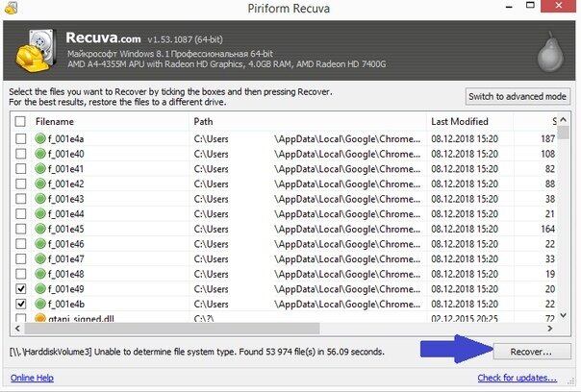581x392 pixels.
Task: Tick the checkbox for f_001e43
Action: coord(21,199)
